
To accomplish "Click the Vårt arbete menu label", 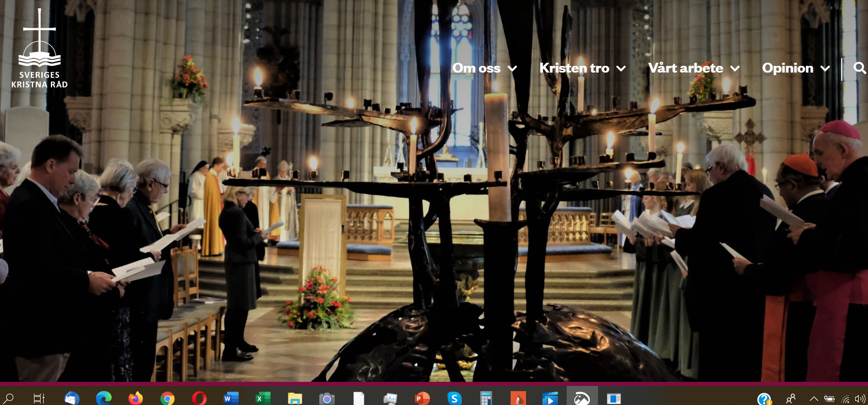I will coord(685,68).
